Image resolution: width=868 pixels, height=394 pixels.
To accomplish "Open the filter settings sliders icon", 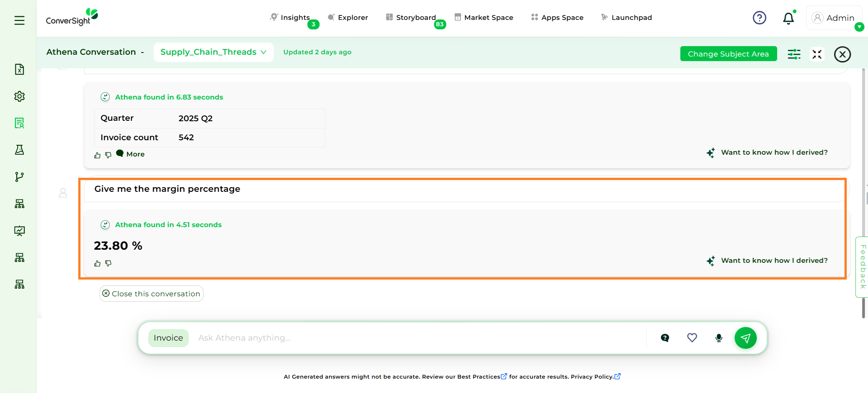I will [794, 54].
